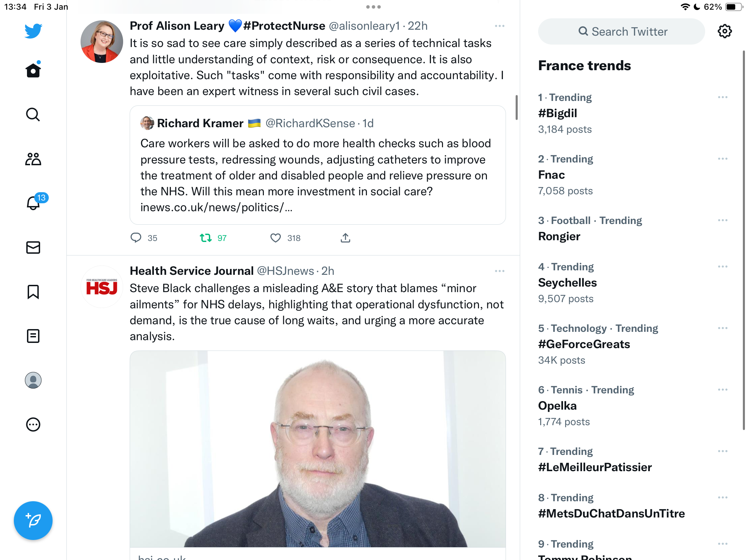
Task: Open more options for #Bigdil trend
Action: coord(722,97)
